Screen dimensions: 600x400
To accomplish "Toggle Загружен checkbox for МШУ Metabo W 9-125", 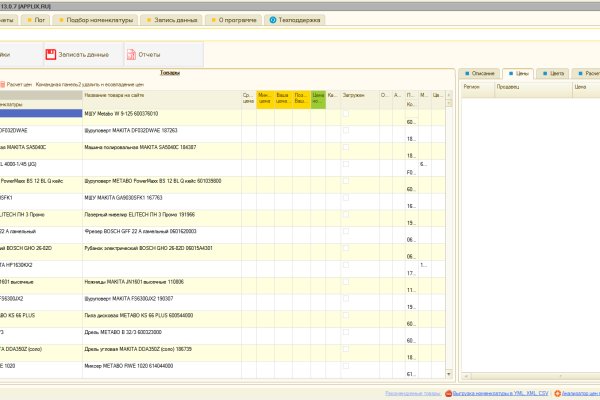I will coord(346,115).
